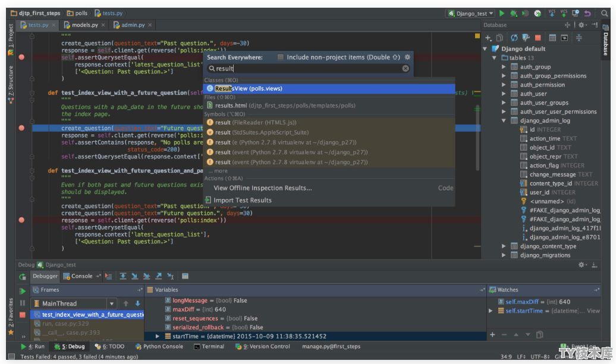This screenshot has width=616, height=364.
Task: Expand the auth_user table
Action: (504, 94)
